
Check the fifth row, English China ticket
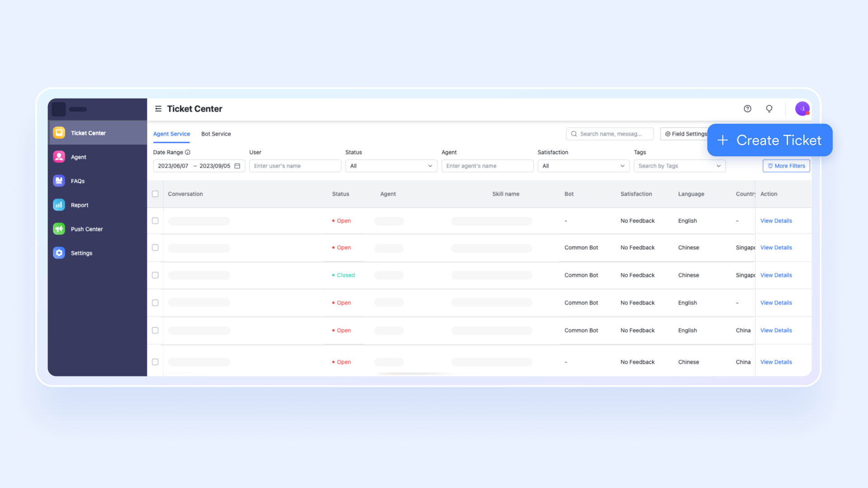pos(155,330)
